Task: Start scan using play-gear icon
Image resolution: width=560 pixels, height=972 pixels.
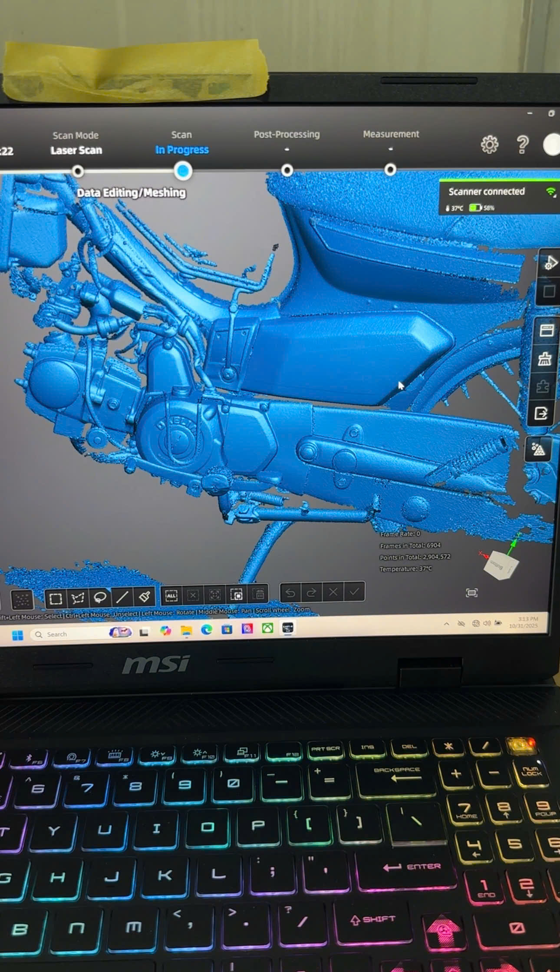Action: click(550, 263)
